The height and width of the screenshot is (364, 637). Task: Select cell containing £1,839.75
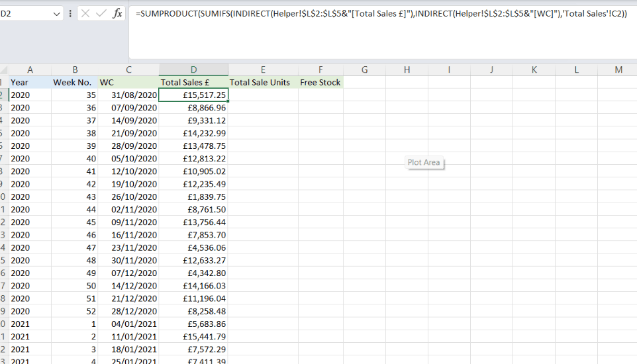pyautogui.click(x=193, y=197)
